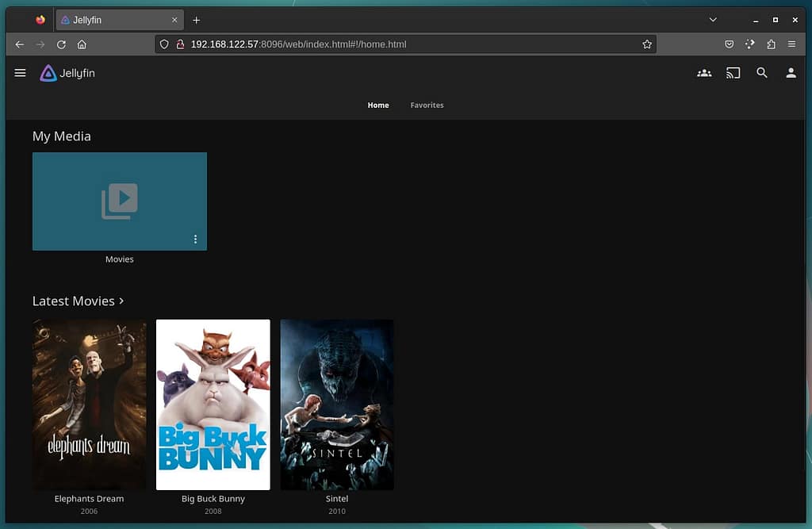Open the Movies library card
Screen dimensions: 812x529
click(119, 201)
